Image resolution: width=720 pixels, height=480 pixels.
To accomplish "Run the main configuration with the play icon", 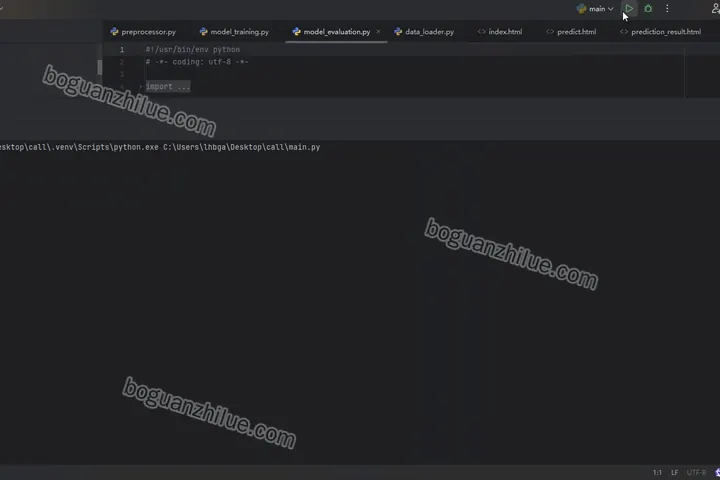I will [629, 8].
